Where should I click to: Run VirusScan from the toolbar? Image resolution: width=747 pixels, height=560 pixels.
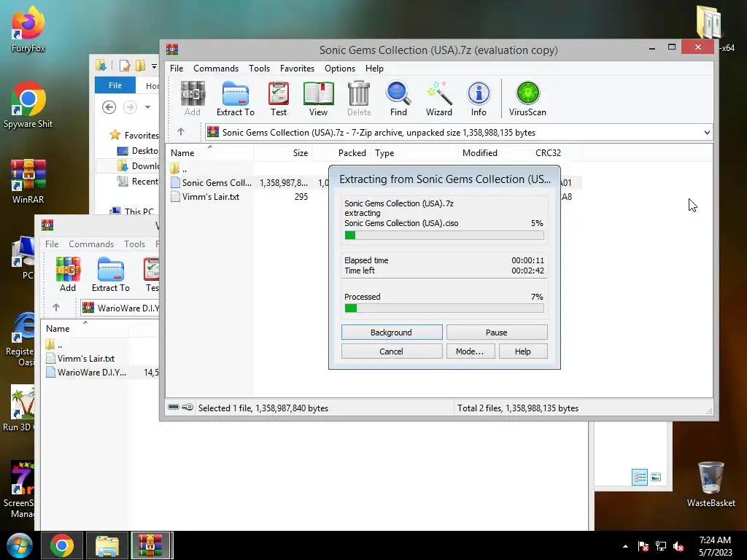(x=527, y=98)
